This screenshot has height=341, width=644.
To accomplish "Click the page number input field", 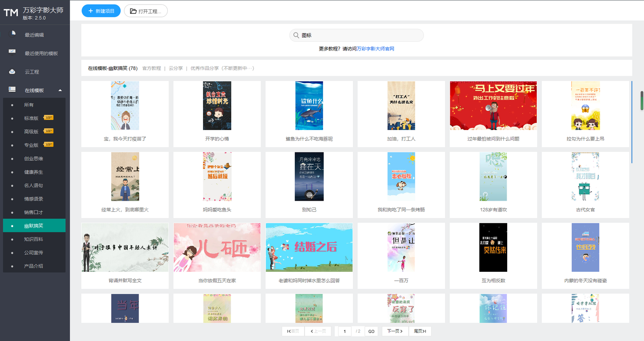I will click(x=345, y=331).
